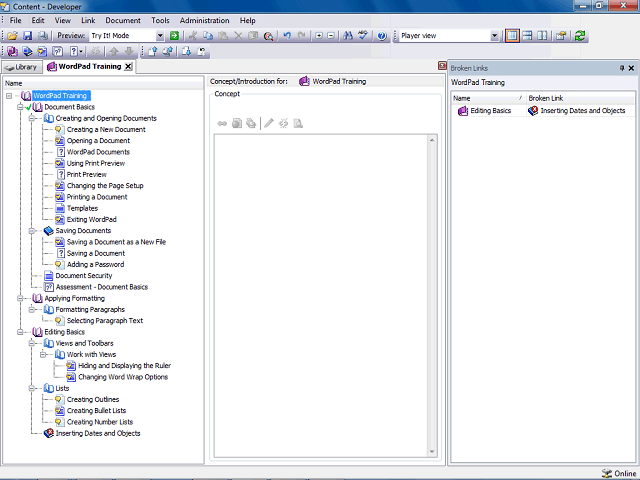The height and width of the screenshot is (480, 640).
Task: Click the Copy icon in the toolbar
Action: click(x=208, y=36)
